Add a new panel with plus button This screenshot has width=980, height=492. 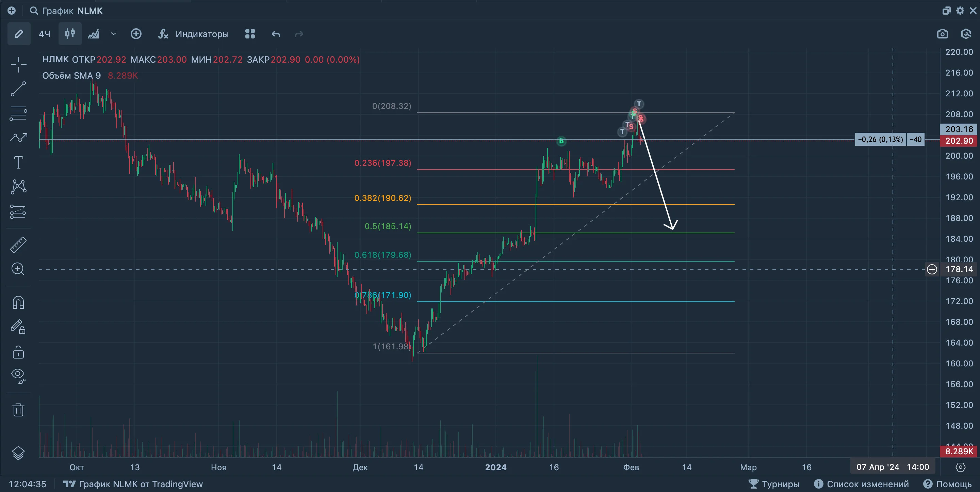point(12,11)
